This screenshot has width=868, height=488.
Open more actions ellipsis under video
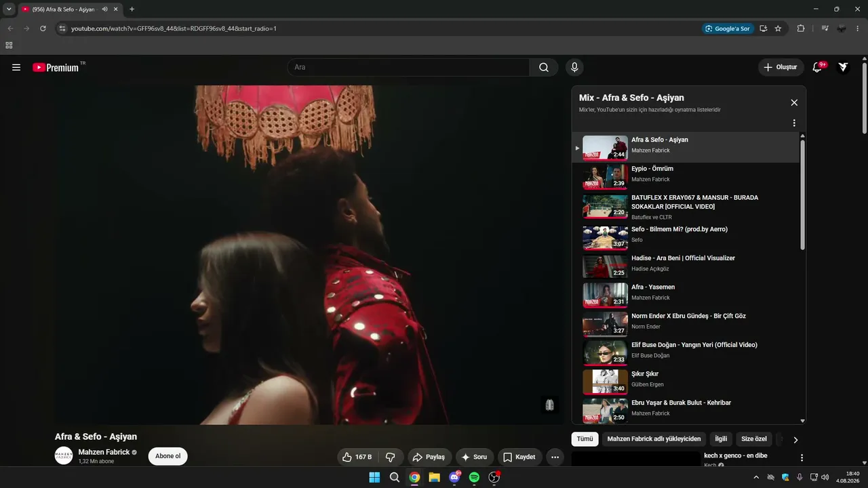point(555,457)
